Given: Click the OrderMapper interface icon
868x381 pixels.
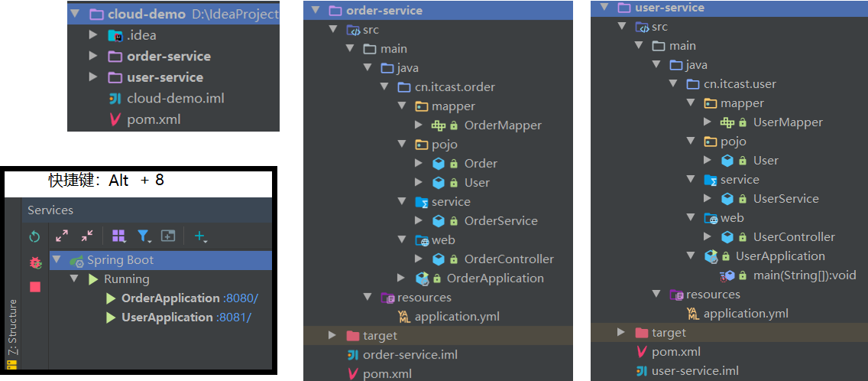Looking at the screenshot, I should tap(439, 125).
